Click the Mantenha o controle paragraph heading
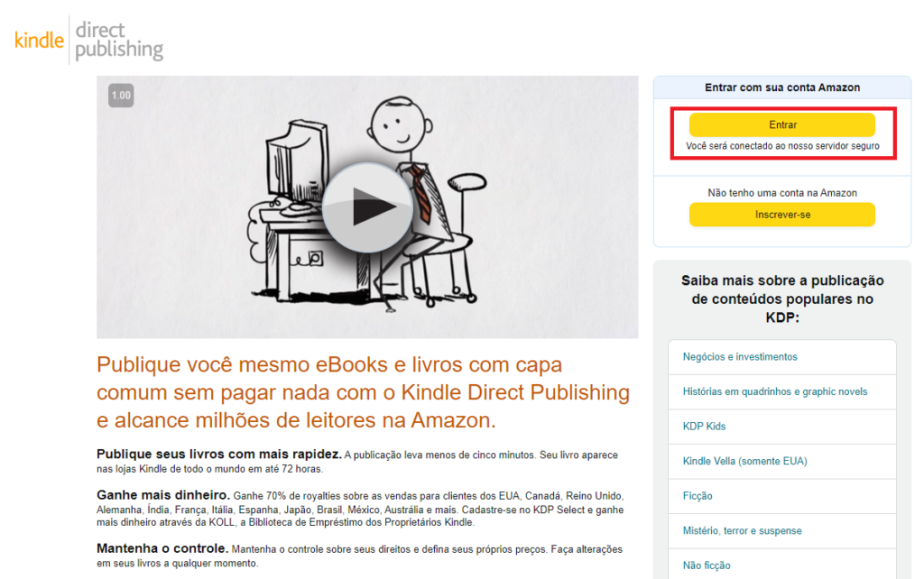924x579 pixels. pos(162,548)
